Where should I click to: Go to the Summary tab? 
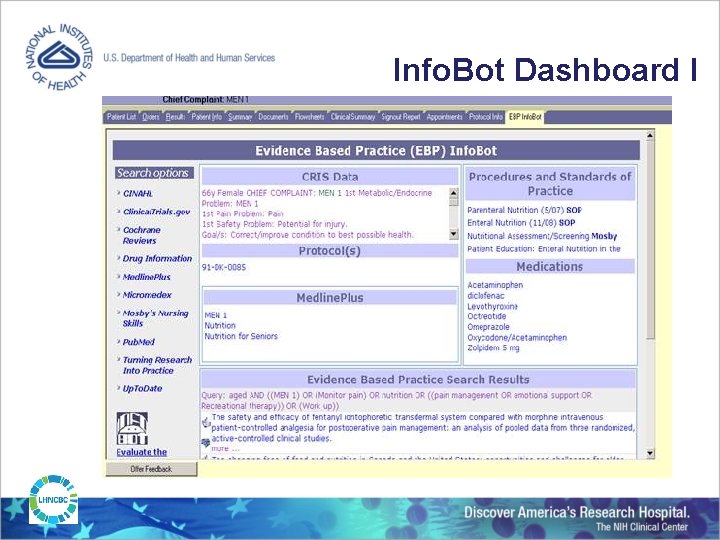(240, 117)
